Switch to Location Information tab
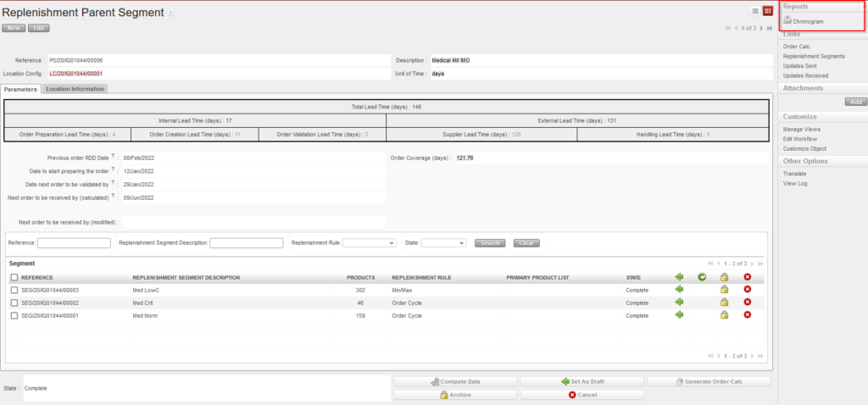Image resolution: width=868 pixels, height=405 pixels. tap(75, 89)
